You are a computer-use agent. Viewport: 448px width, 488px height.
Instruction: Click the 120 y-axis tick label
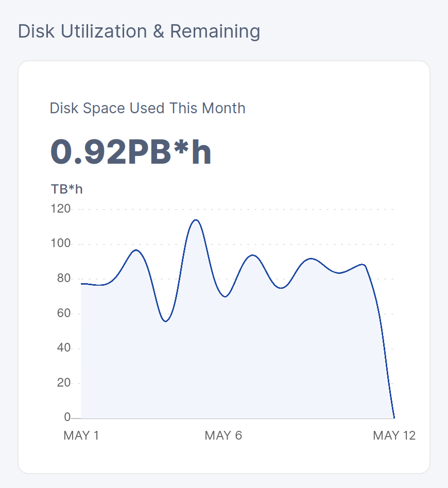point(61,208)
